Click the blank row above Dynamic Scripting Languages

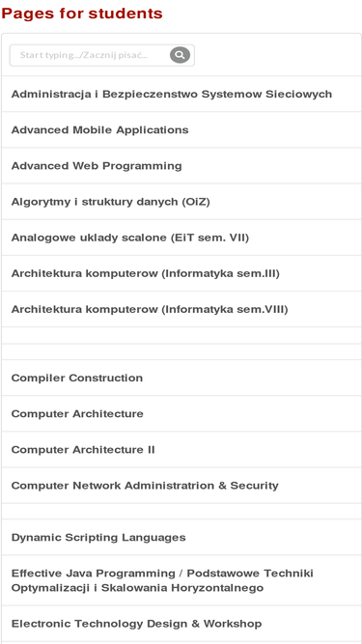(181, 512)
